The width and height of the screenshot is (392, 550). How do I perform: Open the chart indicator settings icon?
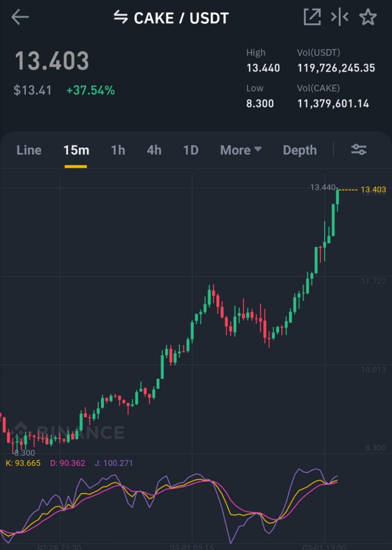click(359, 150)
